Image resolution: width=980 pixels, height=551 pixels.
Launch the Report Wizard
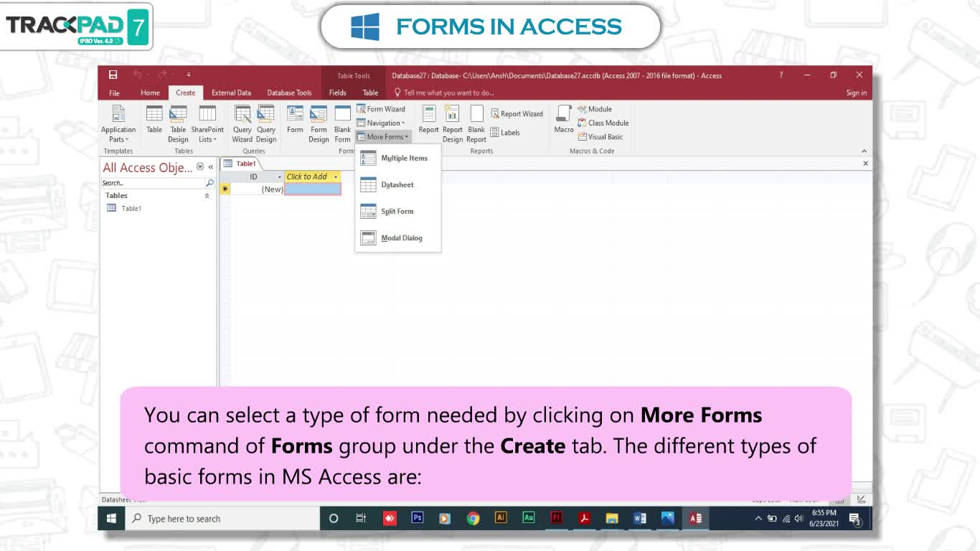tap(517, 113)
